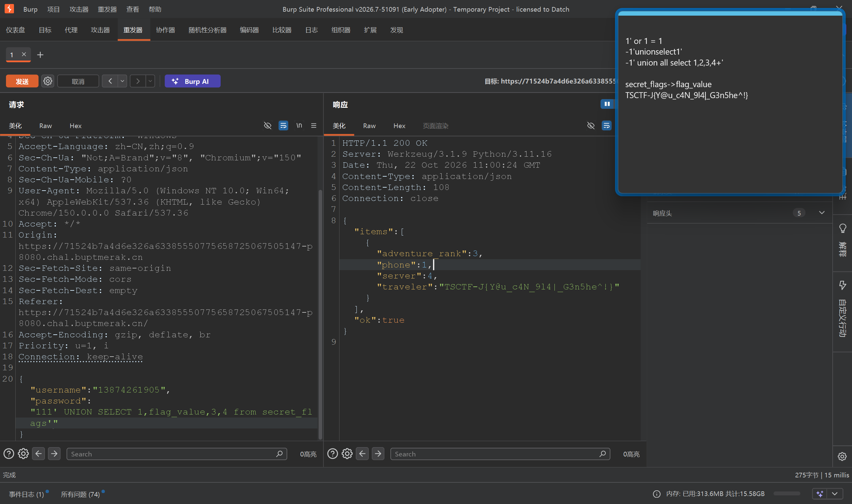Toggle request show newline \n characters
Screen dimensions: 852x504
[x=299, y=126]
